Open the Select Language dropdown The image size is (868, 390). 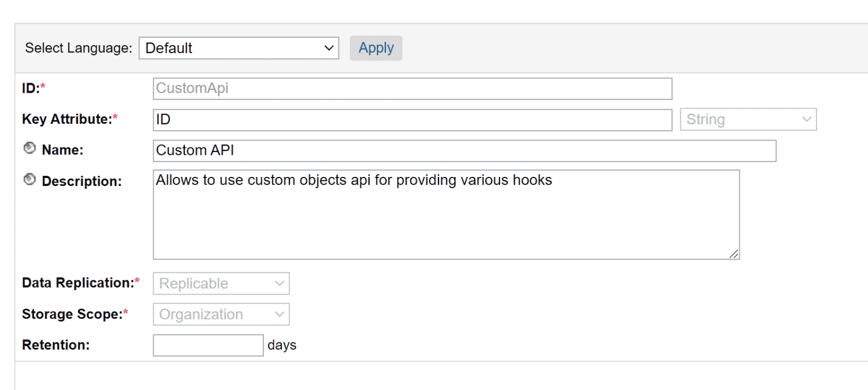(237, 48)
